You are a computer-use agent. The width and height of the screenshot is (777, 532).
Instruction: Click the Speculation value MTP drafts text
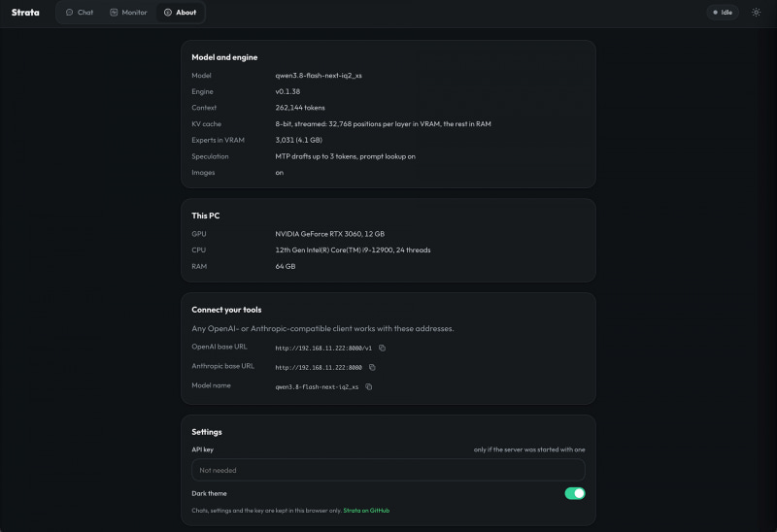[x=346, y=156]
